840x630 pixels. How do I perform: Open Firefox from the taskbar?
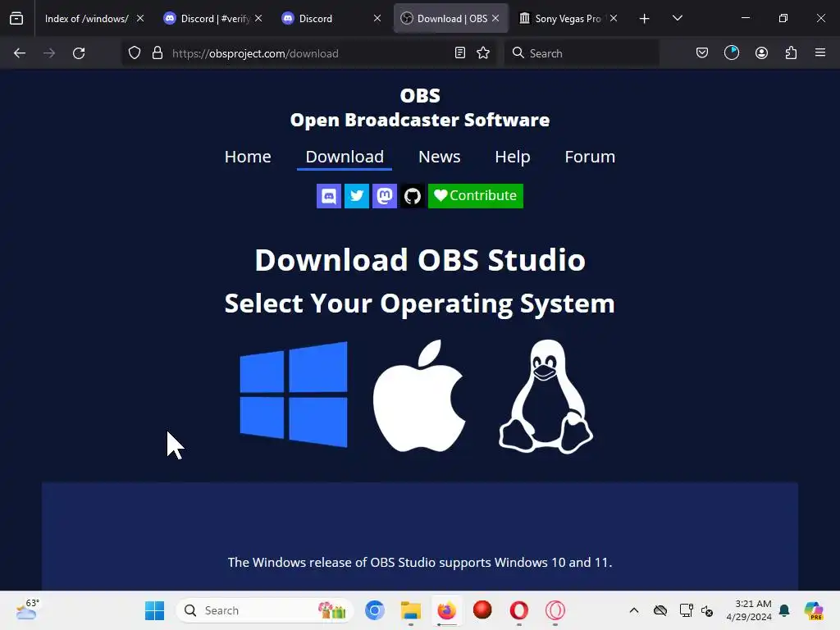click(x=447, y=610)
